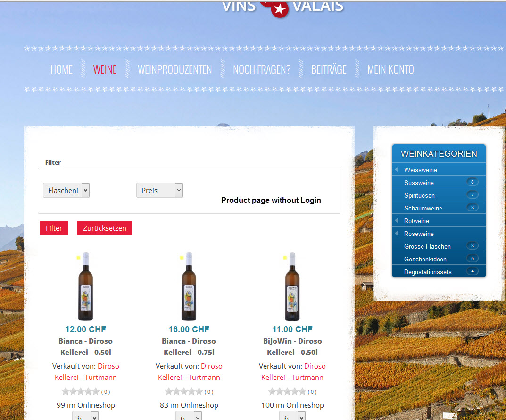The image size is (506, 420).
Task: Open the BEITRÄGE menu item
Action: [x=329, y=69]
